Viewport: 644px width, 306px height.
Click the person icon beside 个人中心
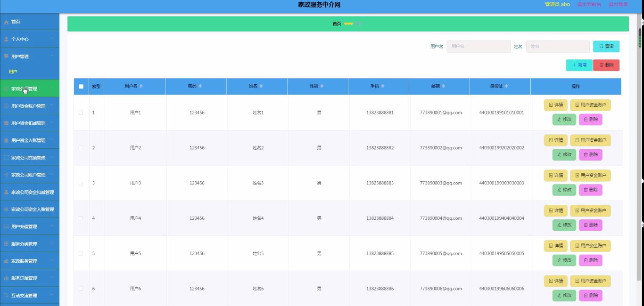point(6,39)
